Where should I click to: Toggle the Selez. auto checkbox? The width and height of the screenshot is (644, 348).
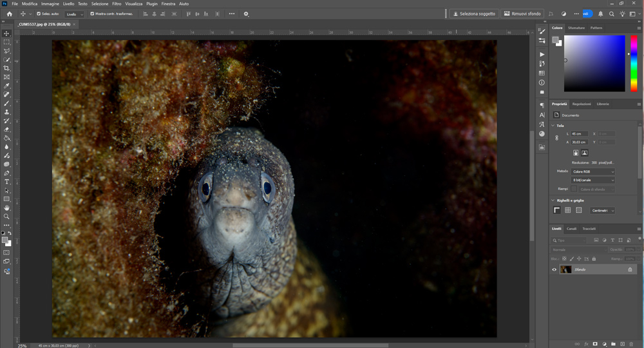tap(39, 14)
